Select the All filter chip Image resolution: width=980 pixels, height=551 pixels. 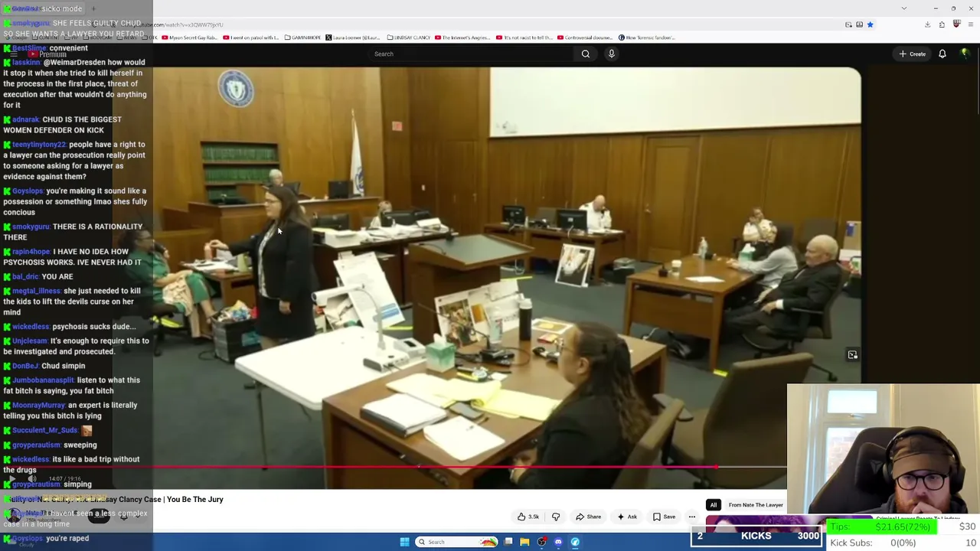tap(714, 505)
